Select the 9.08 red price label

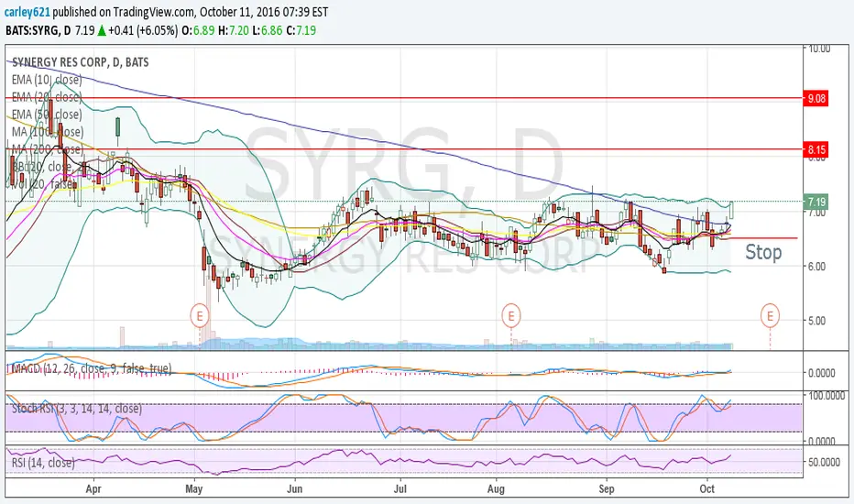816,99
